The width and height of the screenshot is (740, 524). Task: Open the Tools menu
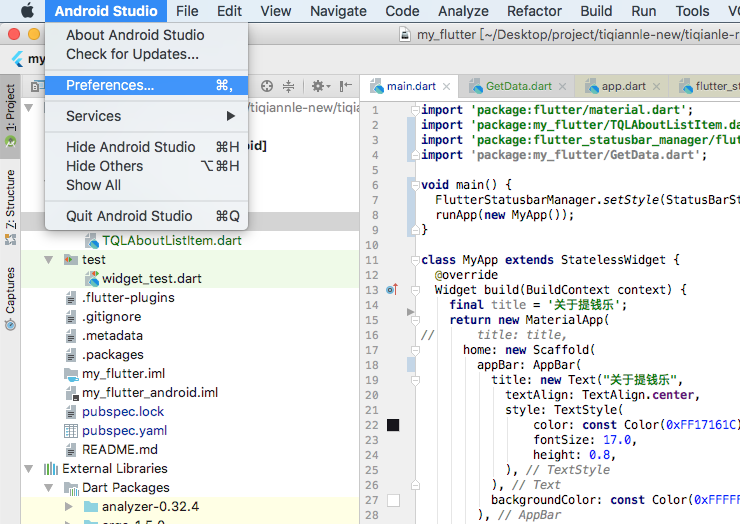(x=692, y=11)
